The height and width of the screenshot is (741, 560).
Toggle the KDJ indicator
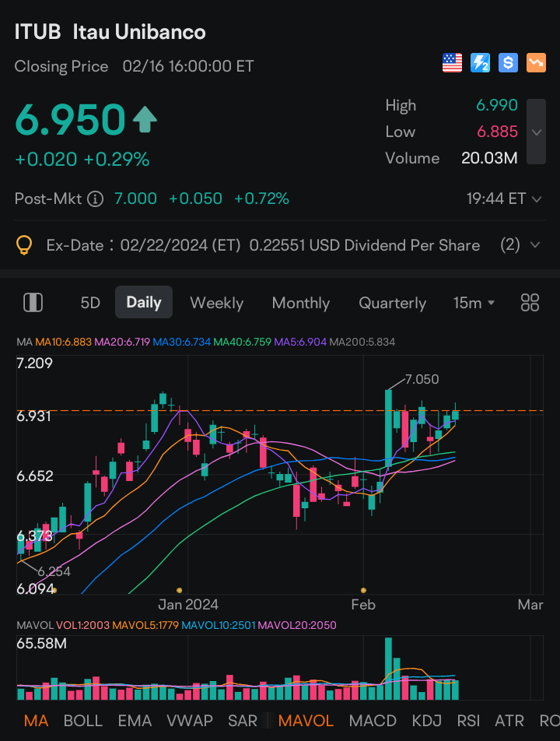point(426,721)
